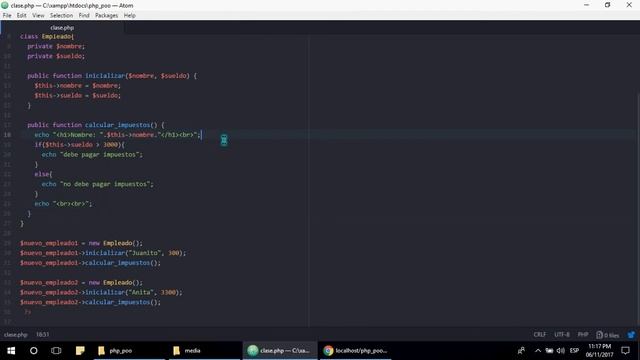Click the inicializar("Juanito", 300) line
This screenshot has height=360, width=640.
pos(103,253)
